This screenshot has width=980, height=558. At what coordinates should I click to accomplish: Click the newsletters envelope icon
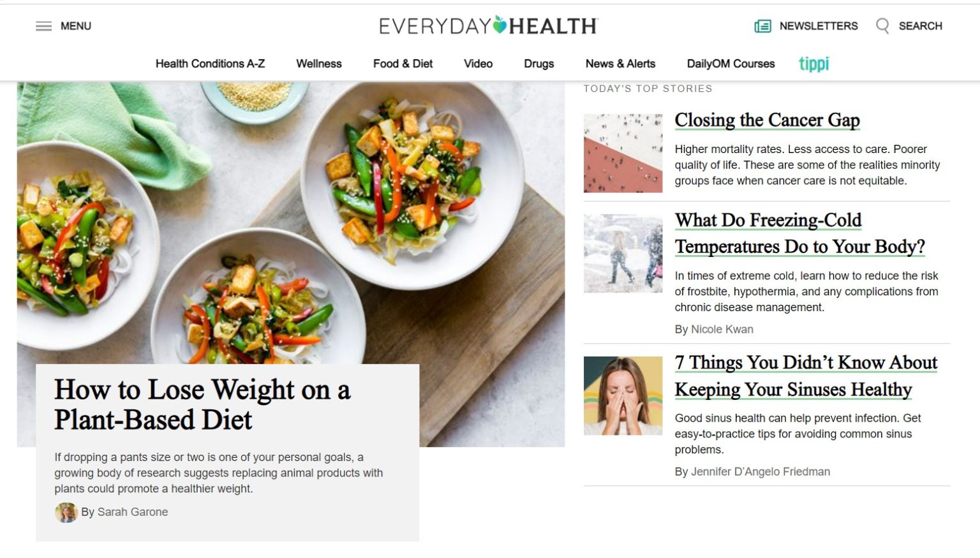762,26
